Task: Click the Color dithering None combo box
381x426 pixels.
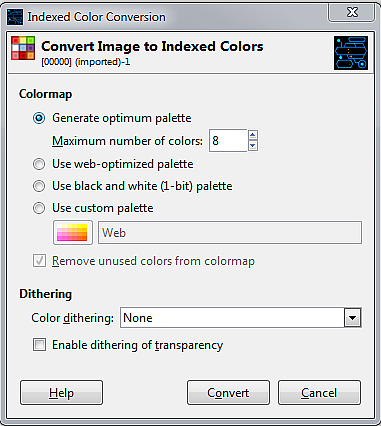Action: [x=240, y=318]
